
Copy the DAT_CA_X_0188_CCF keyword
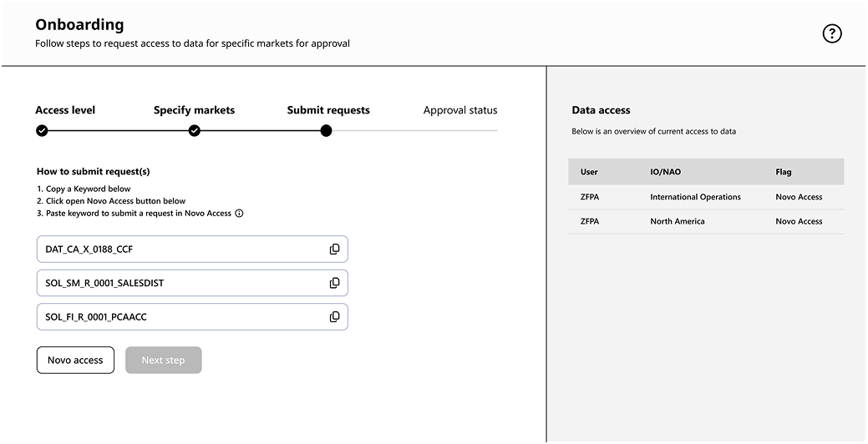[x=334, y=250]
